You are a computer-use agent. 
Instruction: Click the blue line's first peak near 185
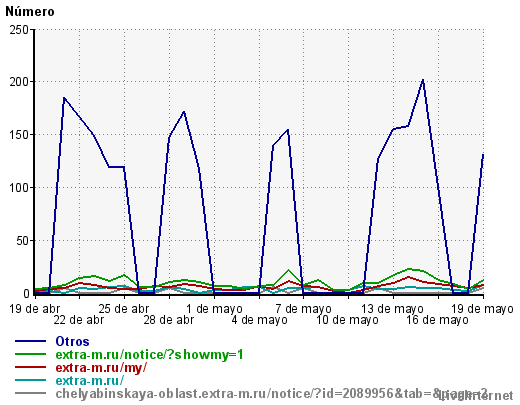64,98
